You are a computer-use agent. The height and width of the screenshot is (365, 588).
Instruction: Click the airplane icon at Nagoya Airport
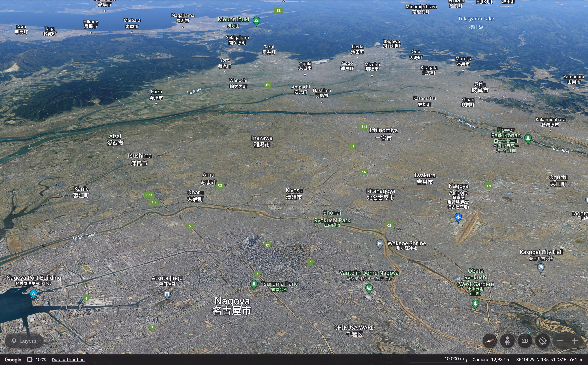(458, 217)
